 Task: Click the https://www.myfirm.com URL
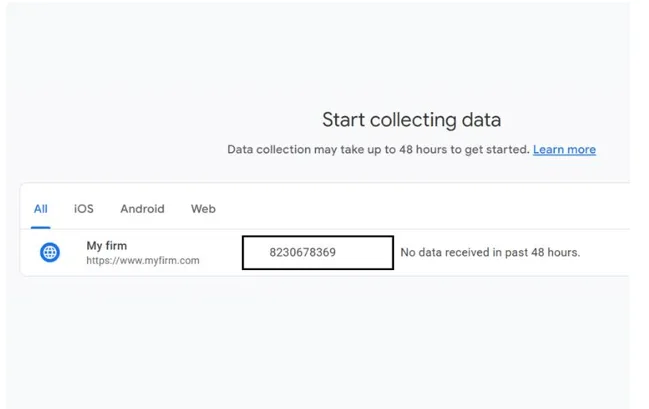point(143,260)
